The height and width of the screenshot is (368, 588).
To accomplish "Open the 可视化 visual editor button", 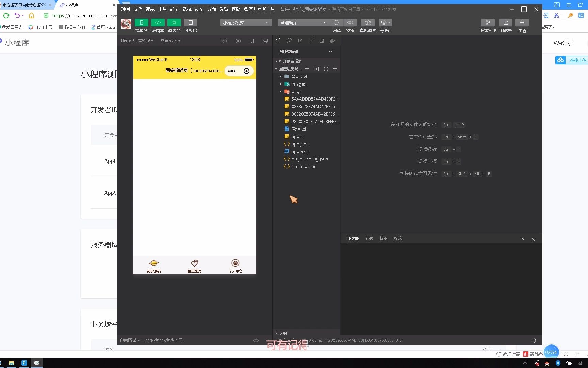I will 190,22.
